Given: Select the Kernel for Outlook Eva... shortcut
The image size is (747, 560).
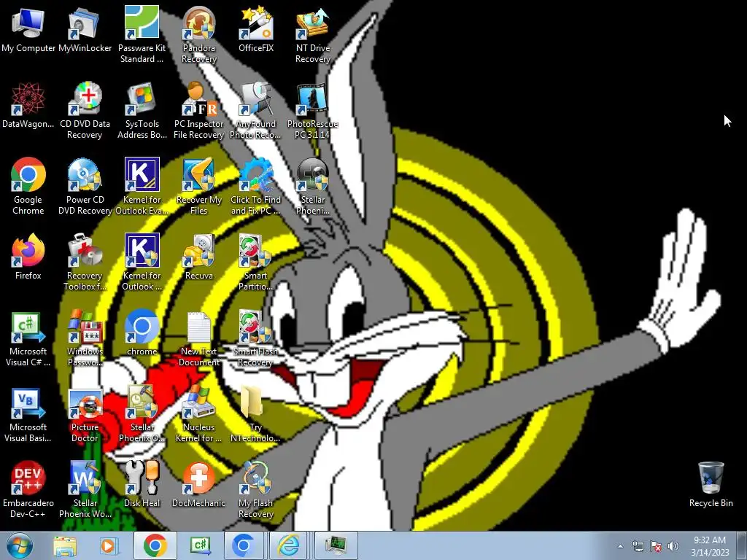Looking at the screenshot, I should tap(142, 186).
